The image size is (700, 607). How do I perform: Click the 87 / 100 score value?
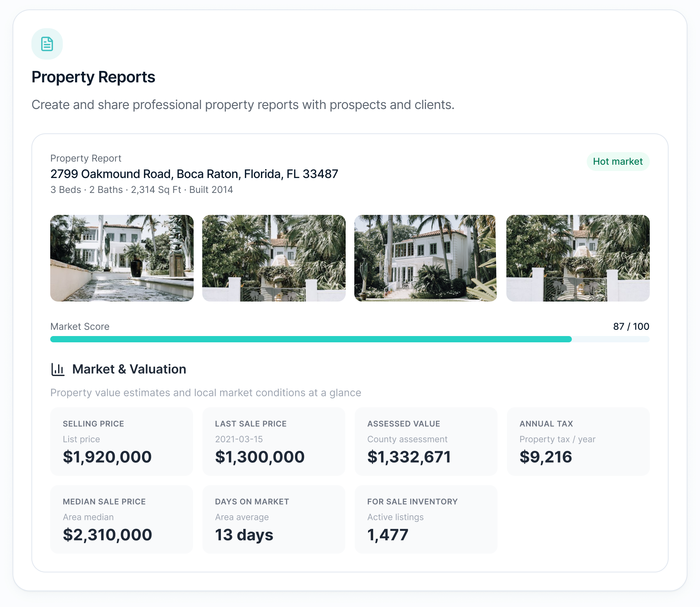pos(631,327)
